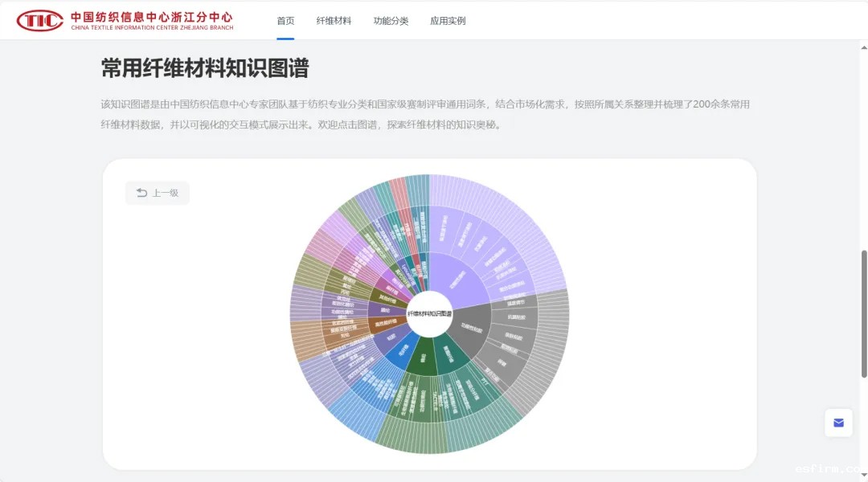This screenshot has width=868, height=482.
Task: Click the white center circle of the chart
Action: (429, 314)
